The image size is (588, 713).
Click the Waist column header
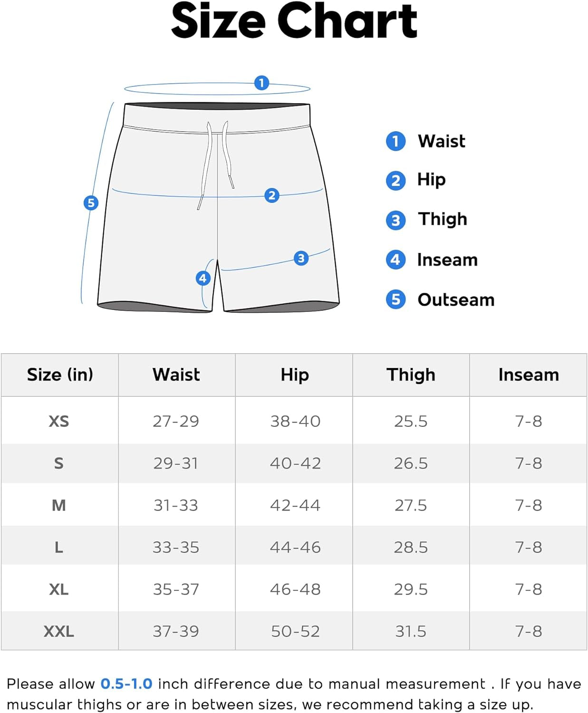tap(176, 375)
